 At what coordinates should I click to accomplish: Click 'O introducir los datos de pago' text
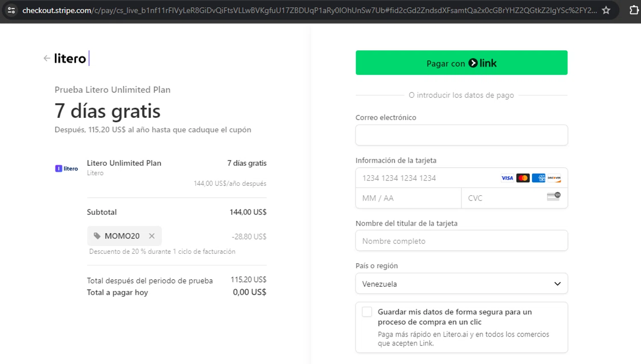tap(462, 95)
